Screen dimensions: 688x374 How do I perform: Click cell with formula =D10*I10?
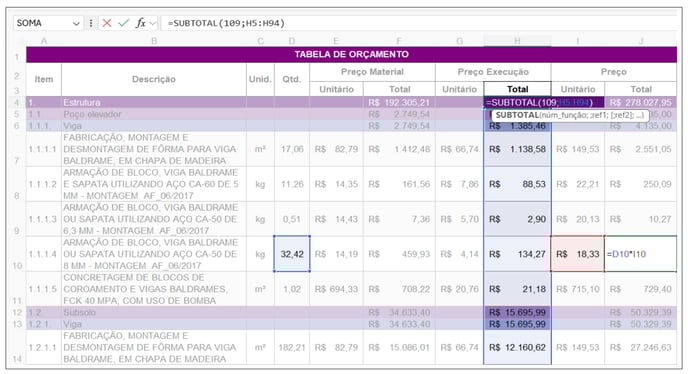[641, 254]
